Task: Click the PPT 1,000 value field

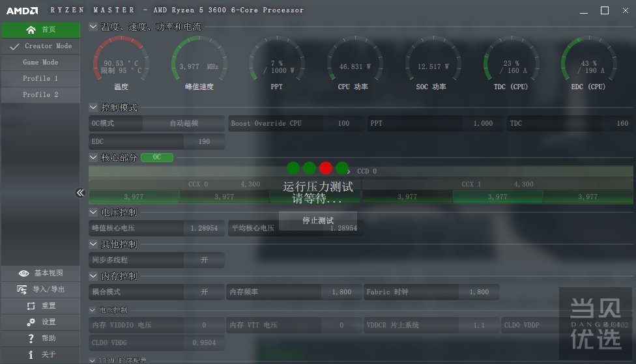Action: click(483, 123)
